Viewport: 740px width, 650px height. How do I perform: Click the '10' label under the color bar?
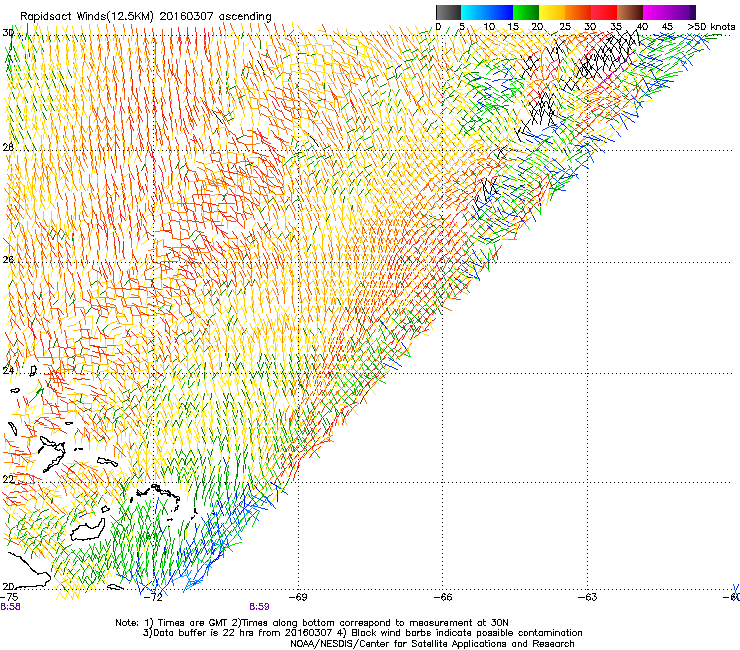[x=489, y=26]
